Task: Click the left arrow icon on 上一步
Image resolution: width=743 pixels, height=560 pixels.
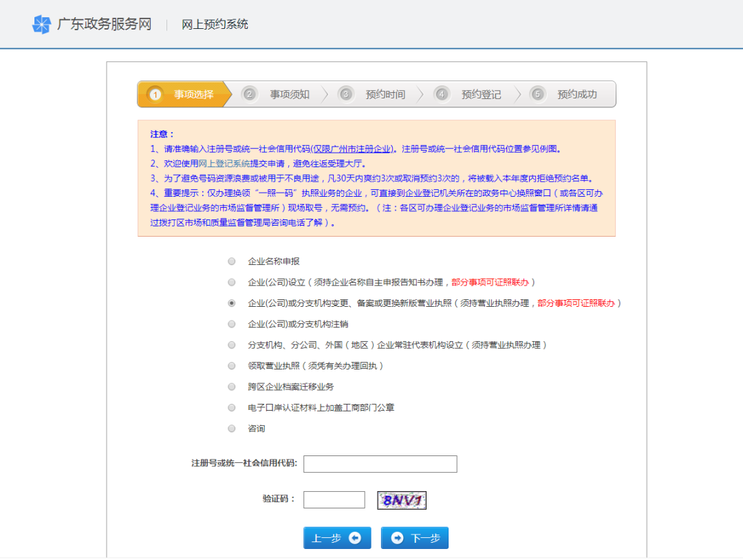Action: pyautogui.click(x=355, y=538)
